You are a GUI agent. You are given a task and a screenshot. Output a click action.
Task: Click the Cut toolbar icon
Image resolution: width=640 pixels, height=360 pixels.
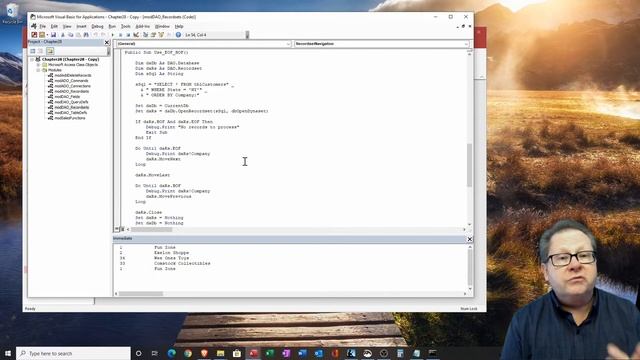point(62,35)
